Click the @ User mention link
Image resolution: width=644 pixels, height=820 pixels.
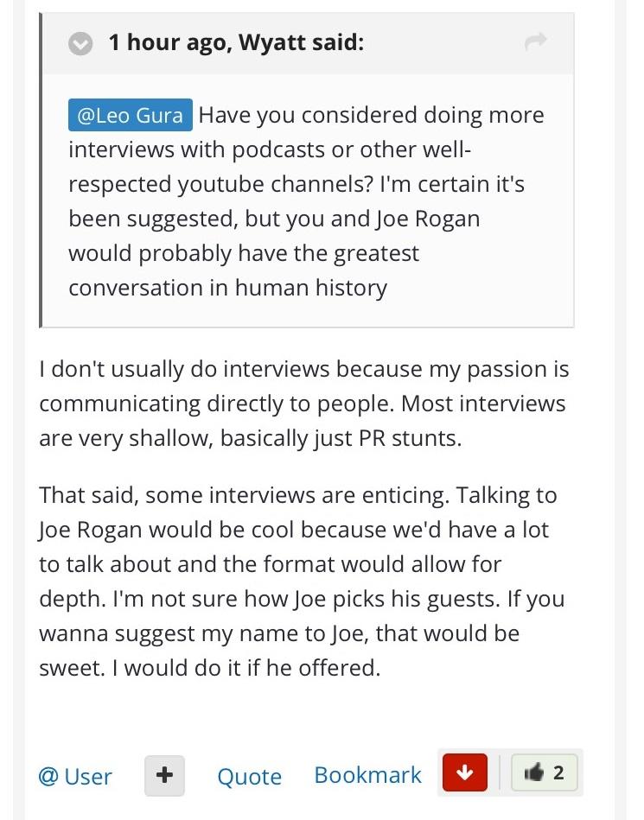(75, 776)
